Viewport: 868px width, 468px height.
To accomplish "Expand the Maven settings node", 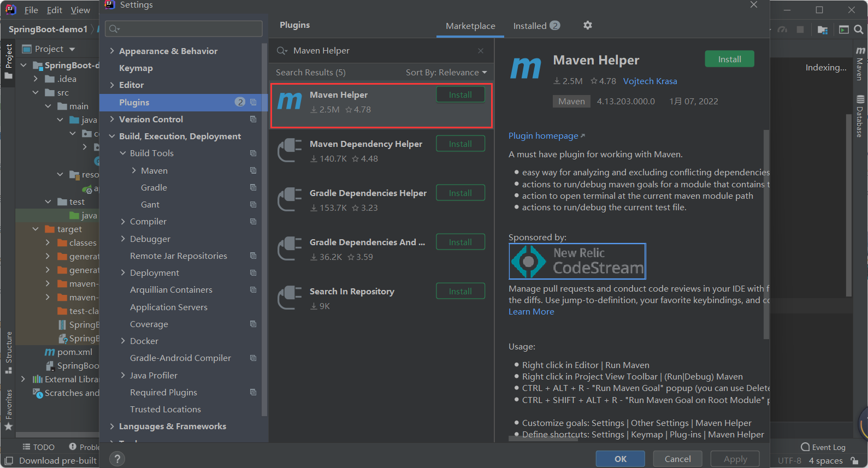I will 134,170.
